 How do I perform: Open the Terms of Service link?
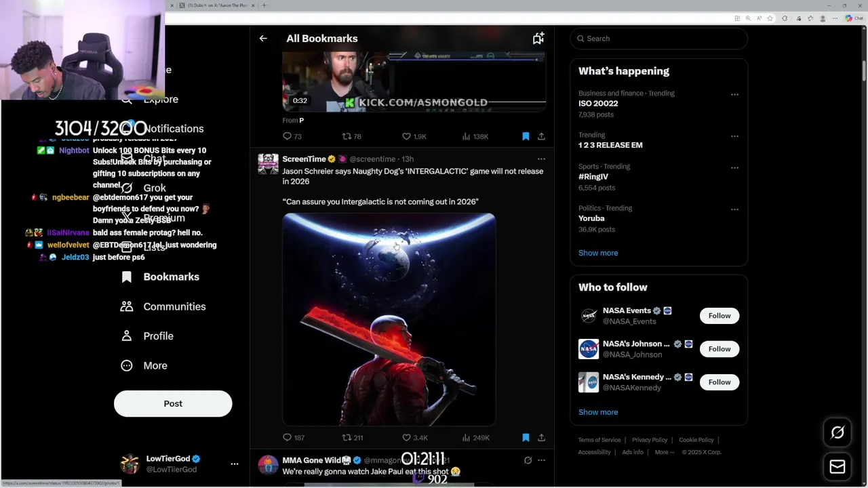point(599,440)
